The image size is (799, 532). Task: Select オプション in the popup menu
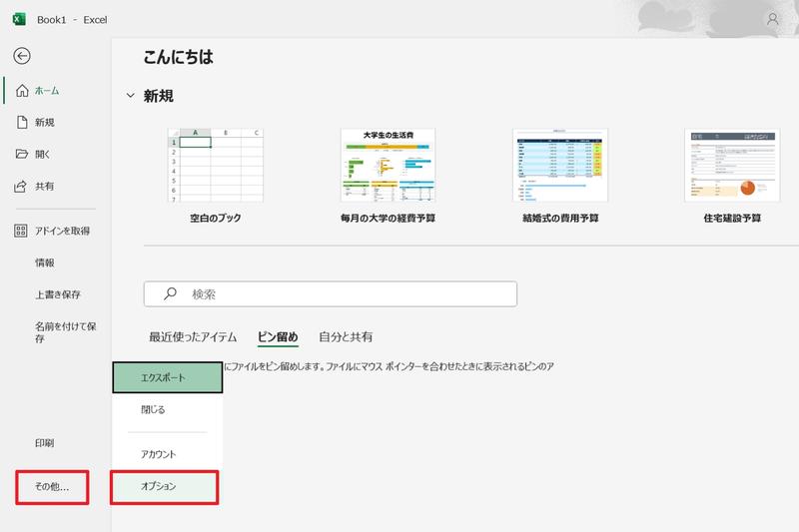click(x=165, y=487)
